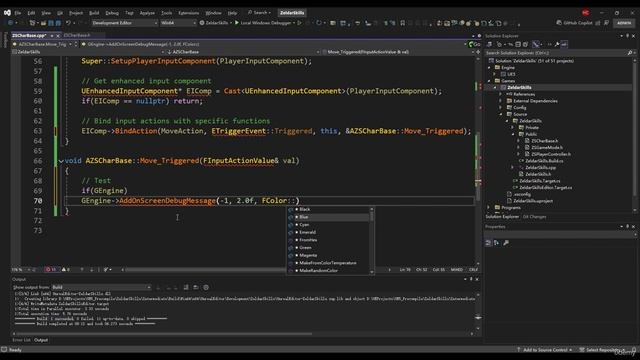This screenshot has width=640, height=360.
Task: Click Add to Source Control
Action: [546, 350]
